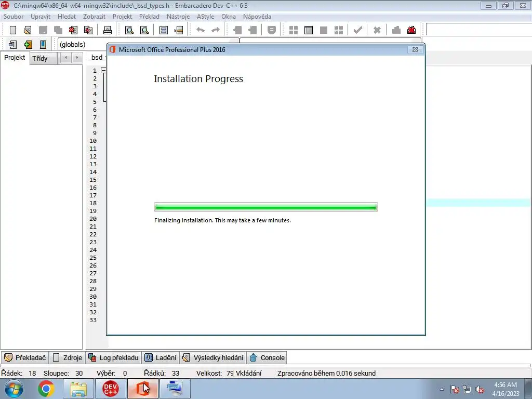532x399 pixels.
Task: Click the Redo arrow icon
Action: [x=216, y=30]
